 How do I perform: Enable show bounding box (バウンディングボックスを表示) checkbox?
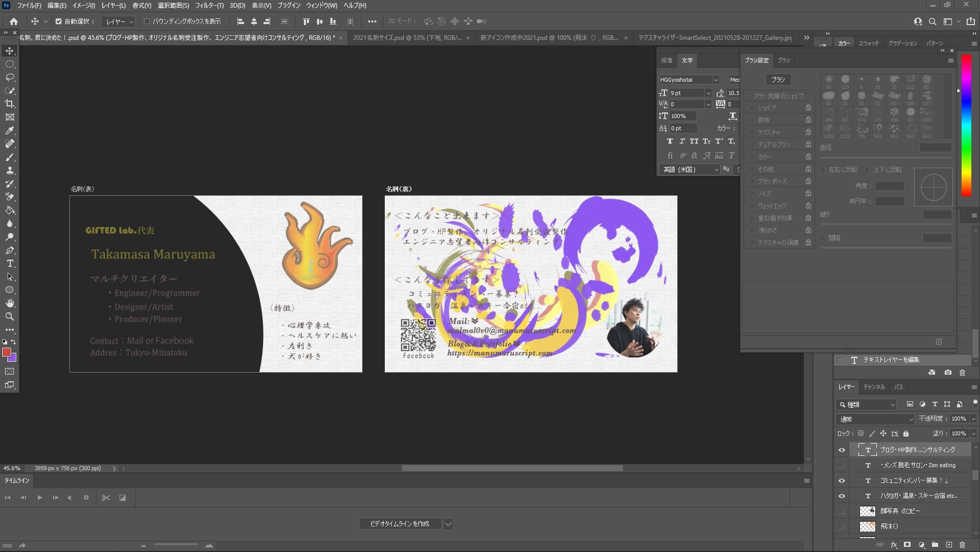click(147, 21)
